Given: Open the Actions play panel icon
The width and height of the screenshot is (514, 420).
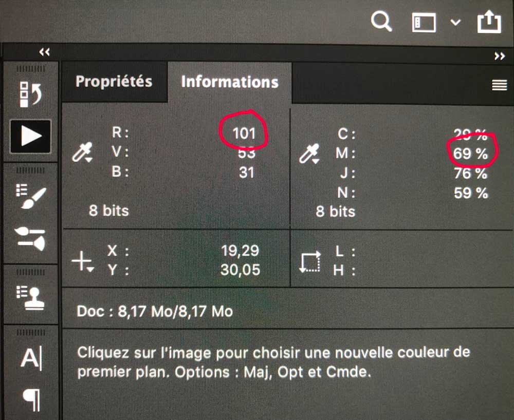Looking at the screenshot, I should tap(30, 136).
